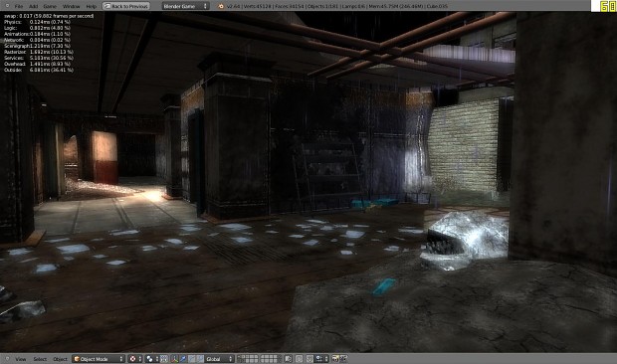The image size is (617, 364).
Task: Open the Select menu in 3D header
Action: [40, 359]
